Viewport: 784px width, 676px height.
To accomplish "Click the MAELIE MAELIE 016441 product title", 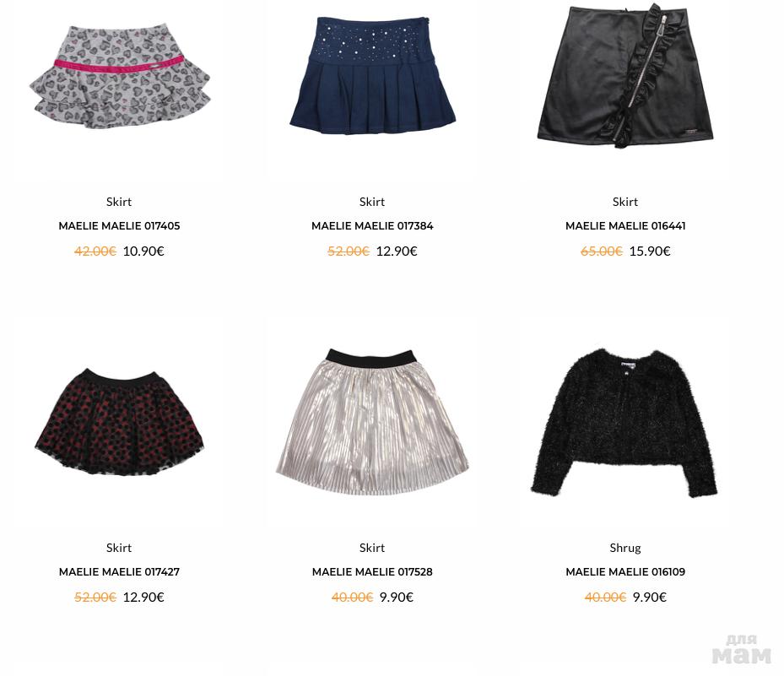I will (625, 226).
